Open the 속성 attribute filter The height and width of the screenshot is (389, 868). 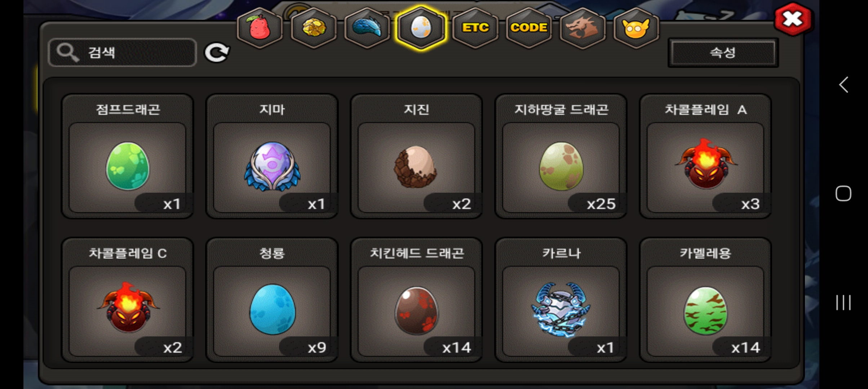(723, 53)
